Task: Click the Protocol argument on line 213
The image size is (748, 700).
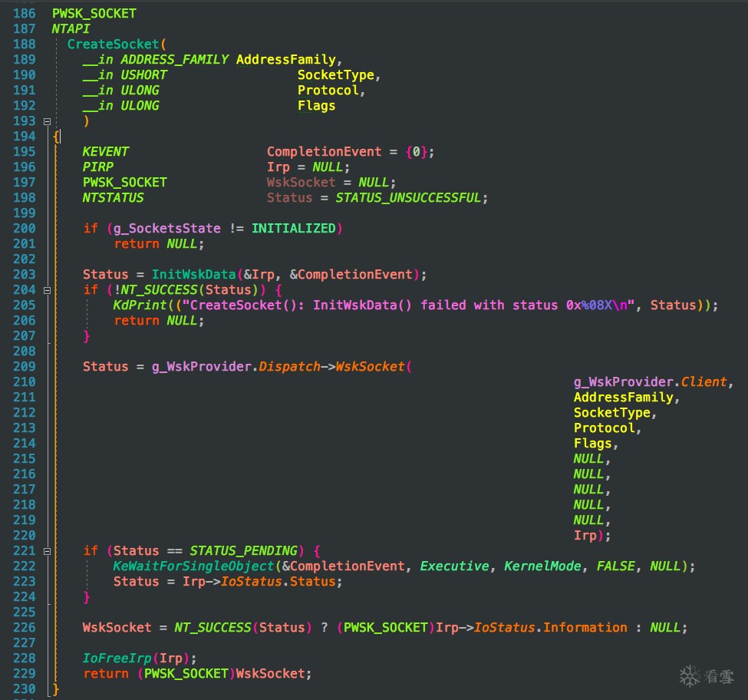Action: [x=605, y=428]
